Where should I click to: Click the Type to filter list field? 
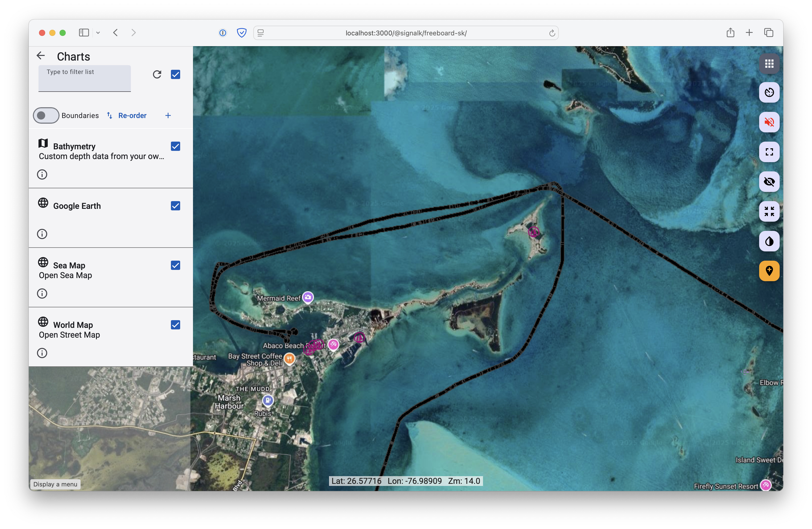85,79
